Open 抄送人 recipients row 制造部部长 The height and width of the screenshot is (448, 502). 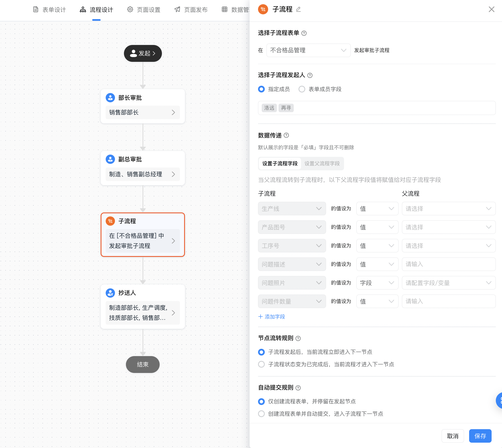click(143, 313)
